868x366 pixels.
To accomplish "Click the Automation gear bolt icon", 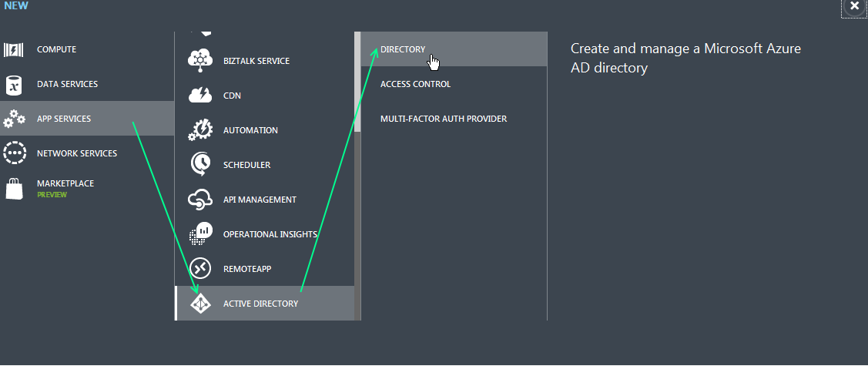I will point(200,130).
